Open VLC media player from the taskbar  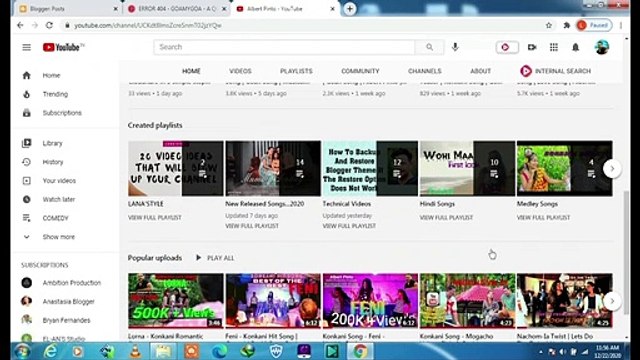point(136,351)
